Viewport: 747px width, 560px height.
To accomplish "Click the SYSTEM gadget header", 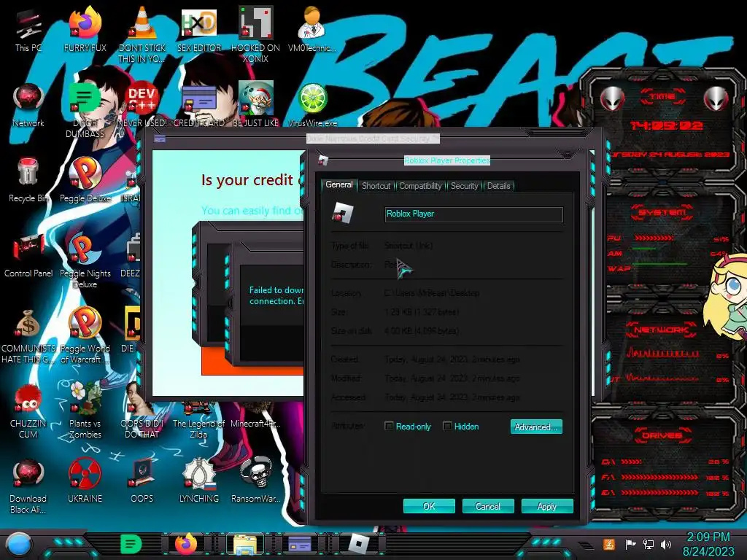I will 662,212.
